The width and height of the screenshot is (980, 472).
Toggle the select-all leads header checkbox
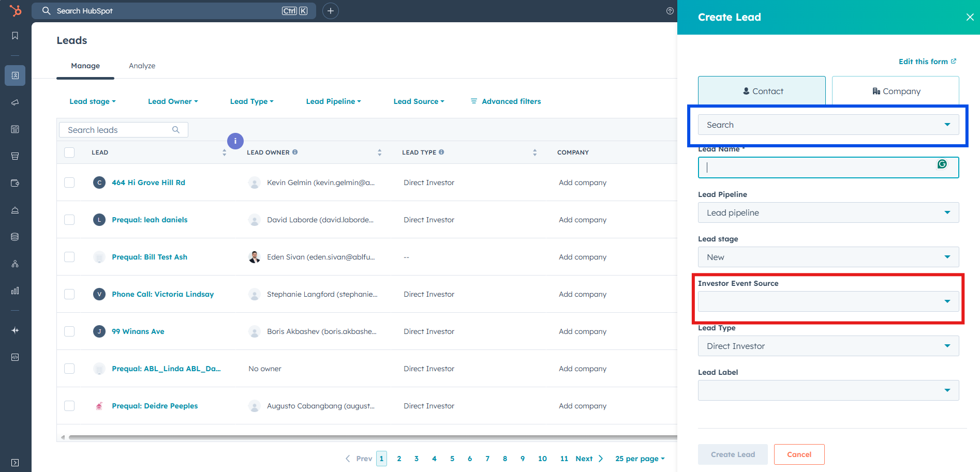(69, 153)
